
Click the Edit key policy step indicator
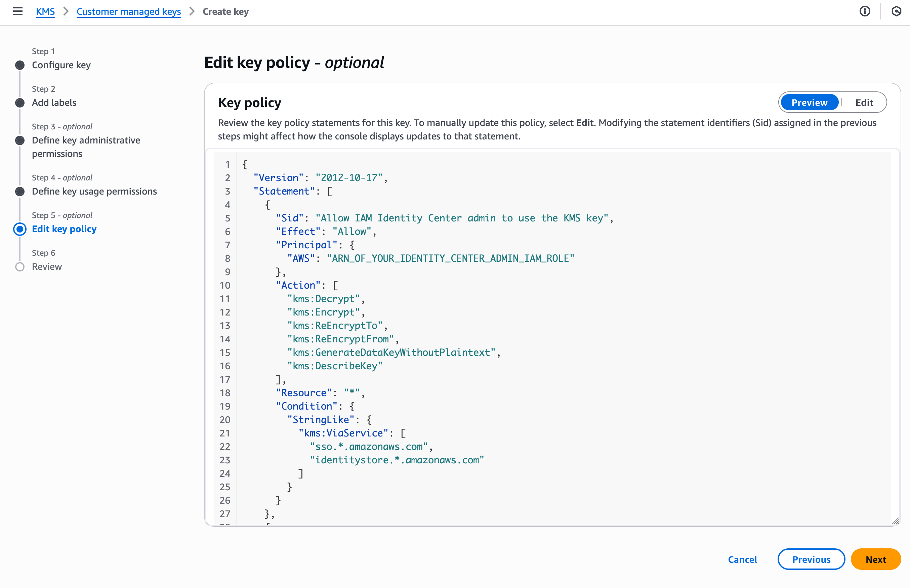20,229
